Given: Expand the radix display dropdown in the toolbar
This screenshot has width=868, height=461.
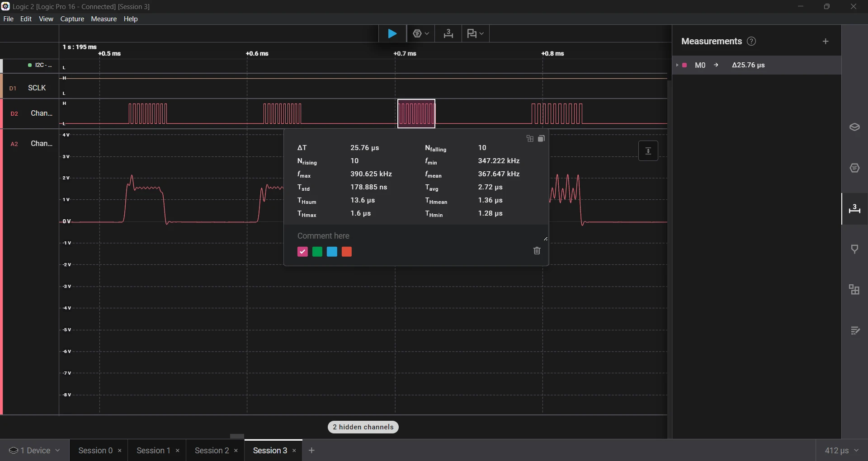Looking at the screenshot, I should click(421, 33).
